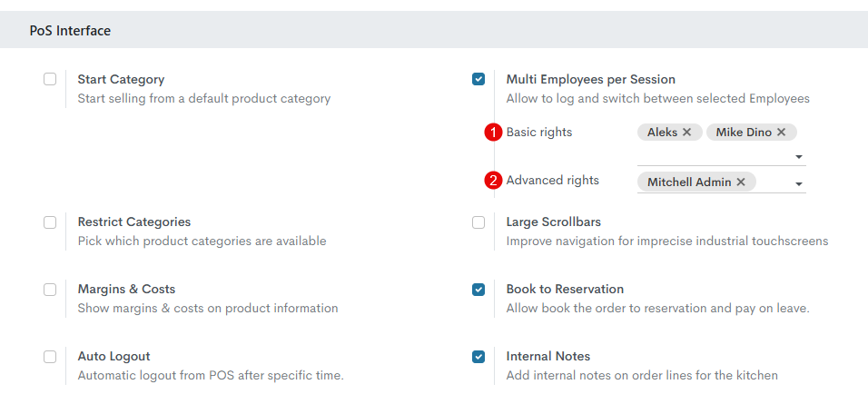Remove the Aleks tag from Basic rights
The image size is (868, 404).
point(686,133)
